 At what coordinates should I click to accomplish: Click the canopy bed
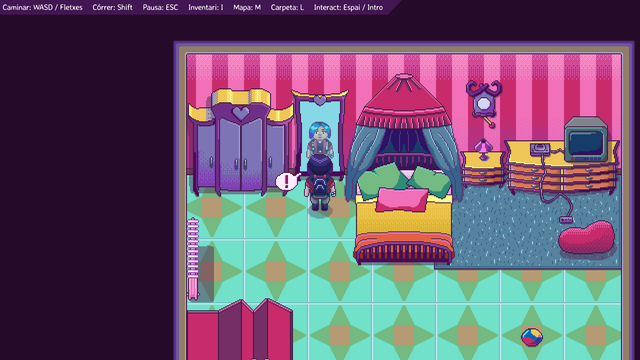click(403, 169)
